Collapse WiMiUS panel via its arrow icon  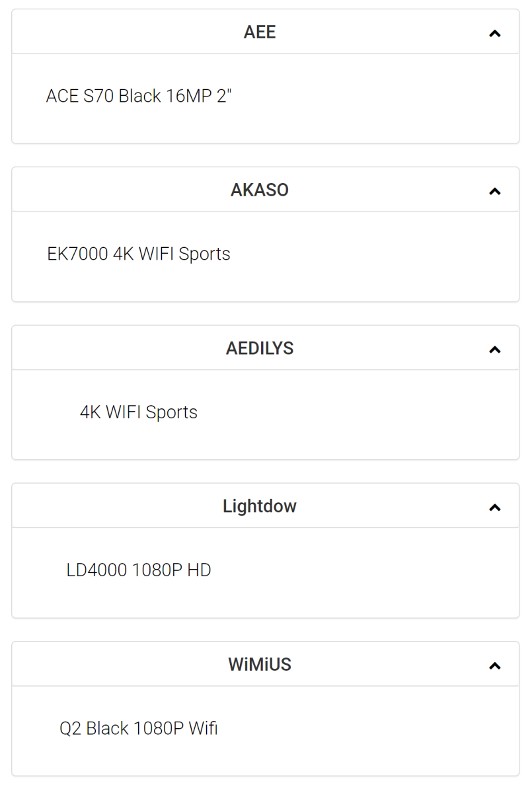point(494,666)
